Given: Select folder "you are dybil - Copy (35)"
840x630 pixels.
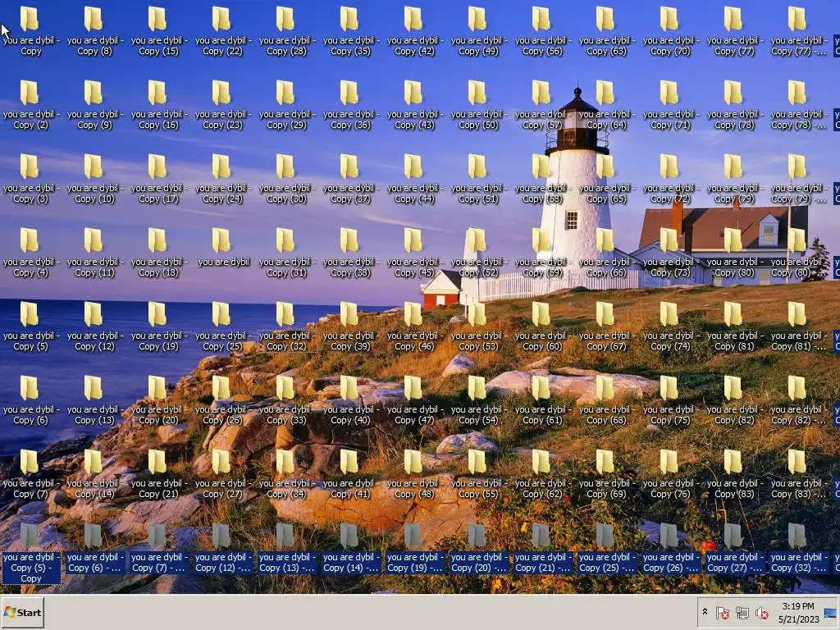Looking at the screenshot, I should (349, 32).
